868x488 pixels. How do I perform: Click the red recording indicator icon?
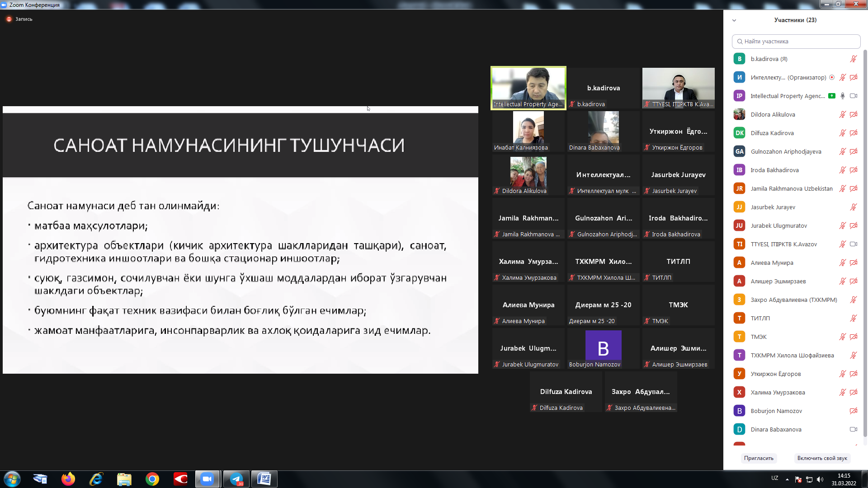[9, 19]
